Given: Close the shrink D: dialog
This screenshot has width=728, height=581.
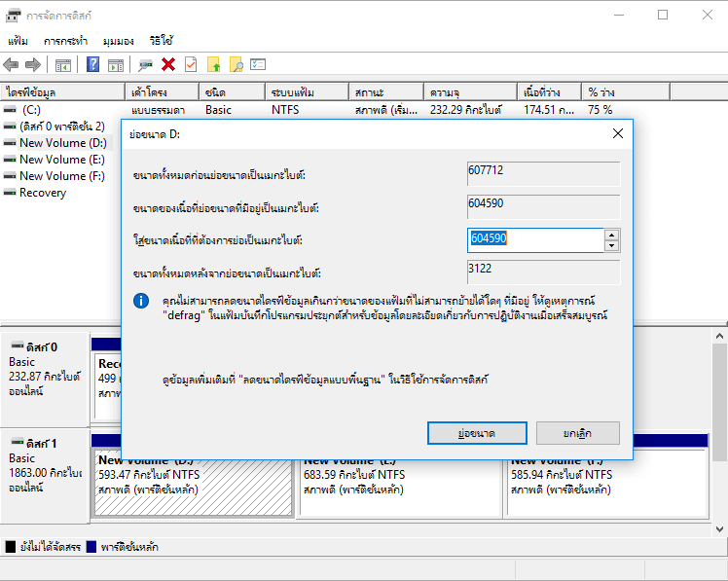Looking at the screenshot, I should pos(617,133).
